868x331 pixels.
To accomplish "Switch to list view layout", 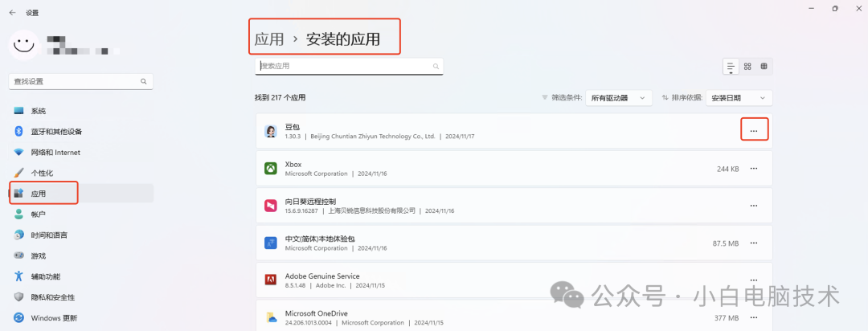I will pos(731,67).
